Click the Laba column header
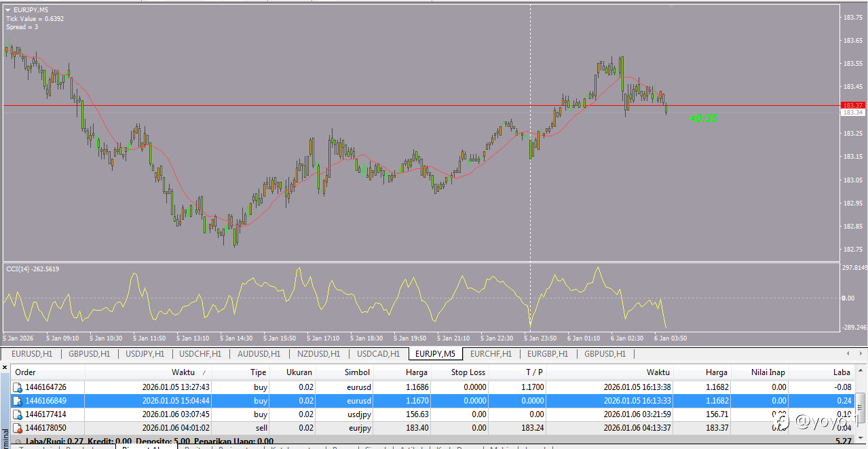The width and height of the screenshot is (868, 449). click(x=842, y=372)
